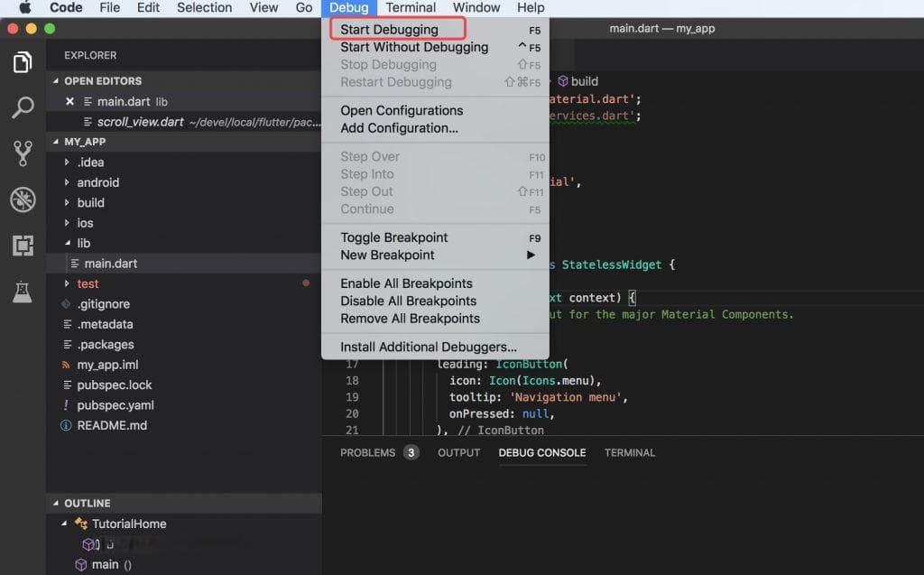Choose Start Debugging from Debug menu
This screenshot has width=924, height=575.
pyautogui.click(x=436, y=30)
